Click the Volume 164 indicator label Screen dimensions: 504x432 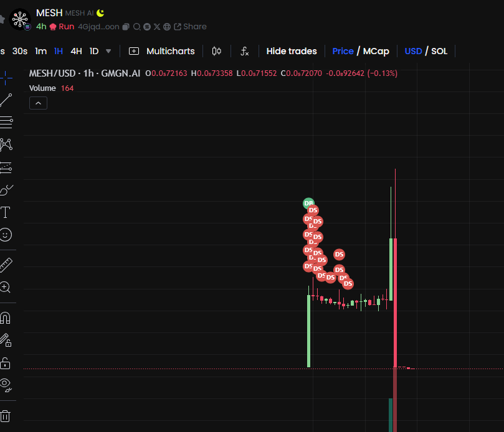click(x=52, y=88)
